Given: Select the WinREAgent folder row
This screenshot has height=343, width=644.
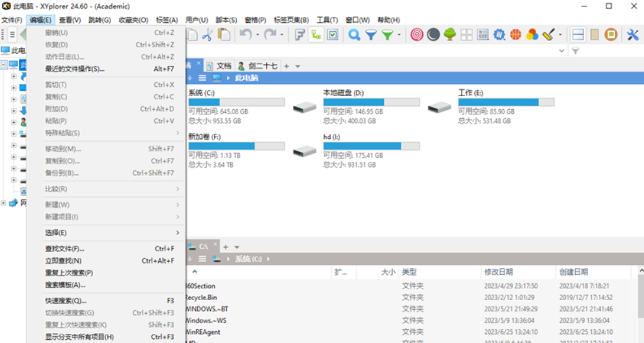Looking at the screenshot, I should point(410,332).
